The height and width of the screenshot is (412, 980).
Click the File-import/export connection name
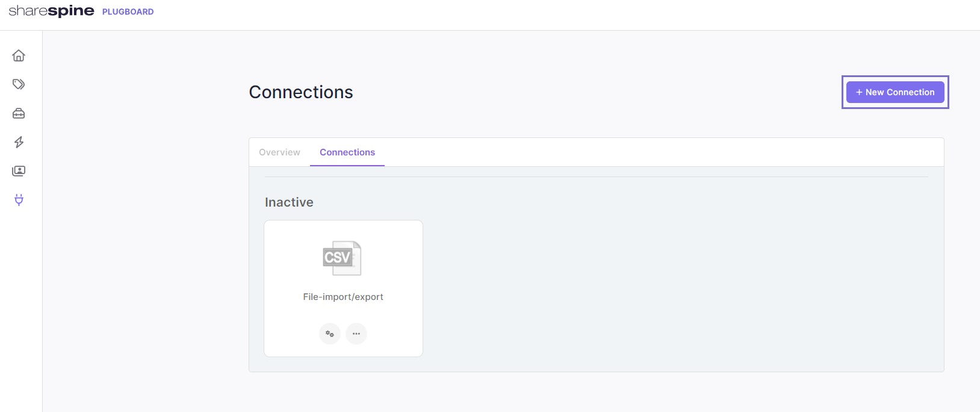[x=343, y=297]
